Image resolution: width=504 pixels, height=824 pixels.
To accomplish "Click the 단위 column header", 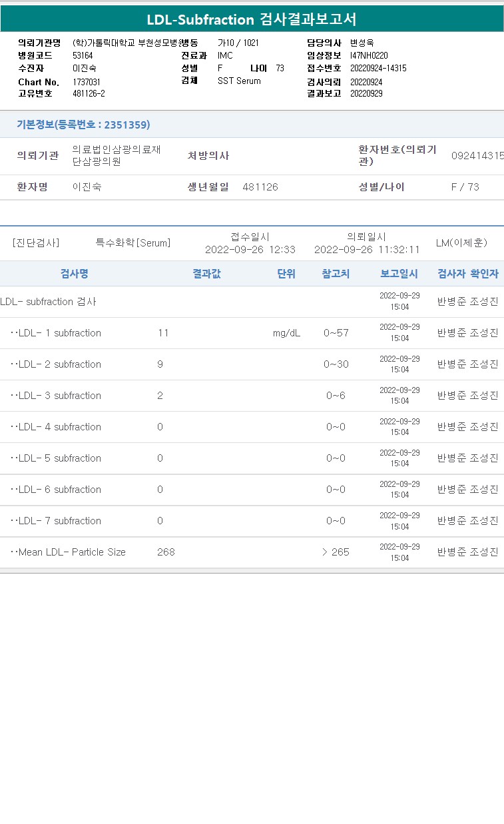I will [286, 274].
